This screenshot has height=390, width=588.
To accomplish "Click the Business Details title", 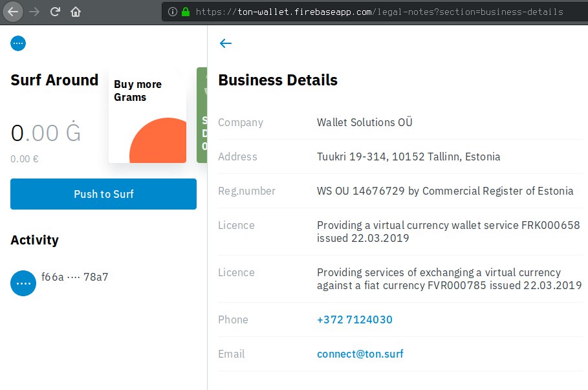I will pos(278,80).
